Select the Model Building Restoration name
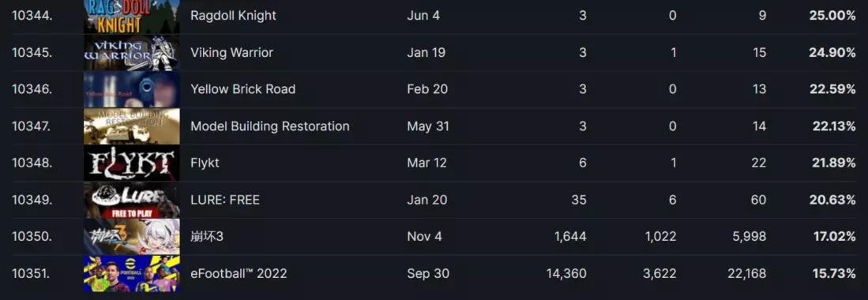 point(269,126)
